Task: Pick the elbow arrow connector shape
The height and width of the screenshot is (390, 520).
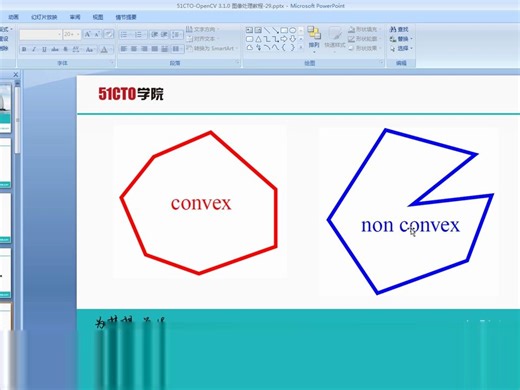Action: (275, 39)
